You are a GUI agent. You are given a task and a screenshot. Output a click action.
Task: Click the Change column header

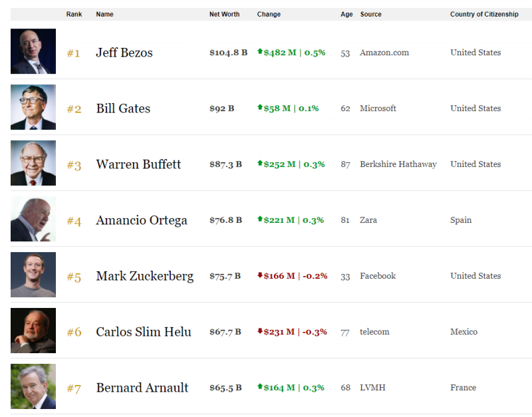click(x=269, y=15)
